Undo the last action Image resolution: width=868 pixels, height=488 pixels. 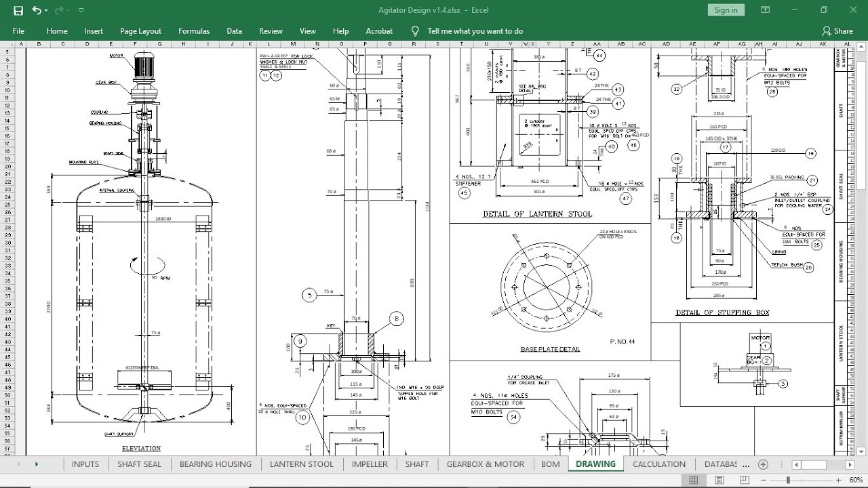point(36,10)
